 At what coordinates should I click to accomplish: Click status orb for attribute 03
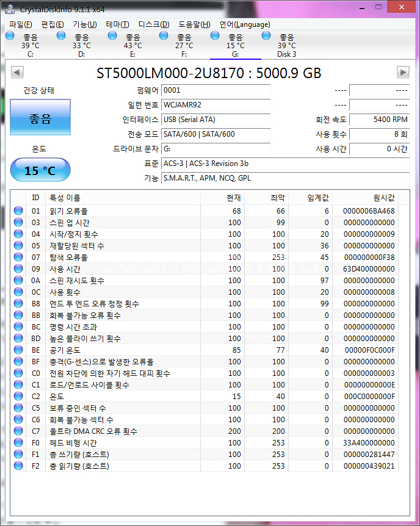(x=18, y=222)
